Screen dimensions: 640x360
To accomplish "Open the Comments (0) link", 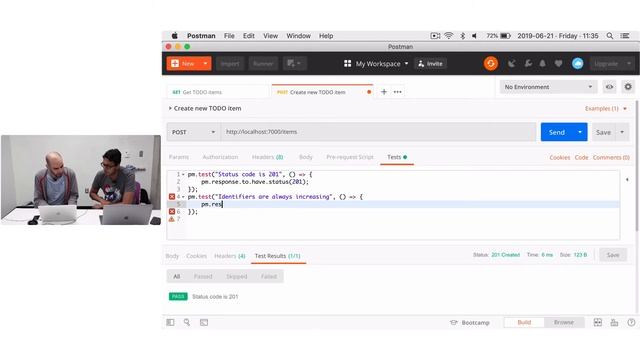I will tap(611, 158).
